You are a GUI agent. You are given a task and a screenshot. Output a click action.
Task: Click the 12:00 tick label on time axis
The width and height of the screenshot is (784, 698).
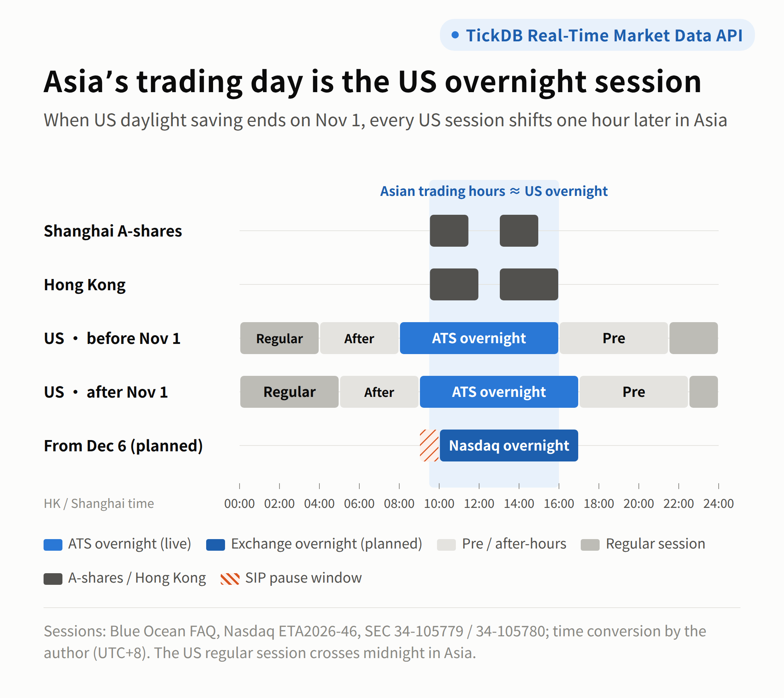479,504
